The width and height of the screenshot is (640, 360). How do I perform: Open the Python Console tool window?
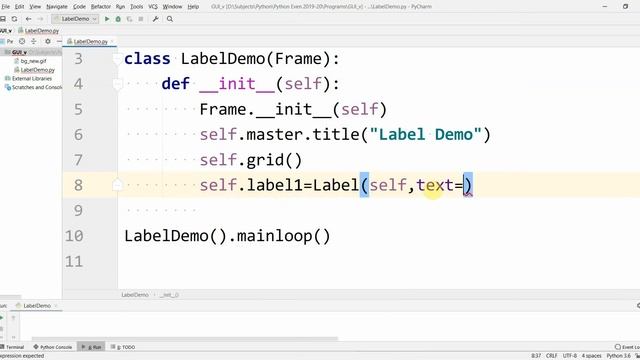[53, 347]
